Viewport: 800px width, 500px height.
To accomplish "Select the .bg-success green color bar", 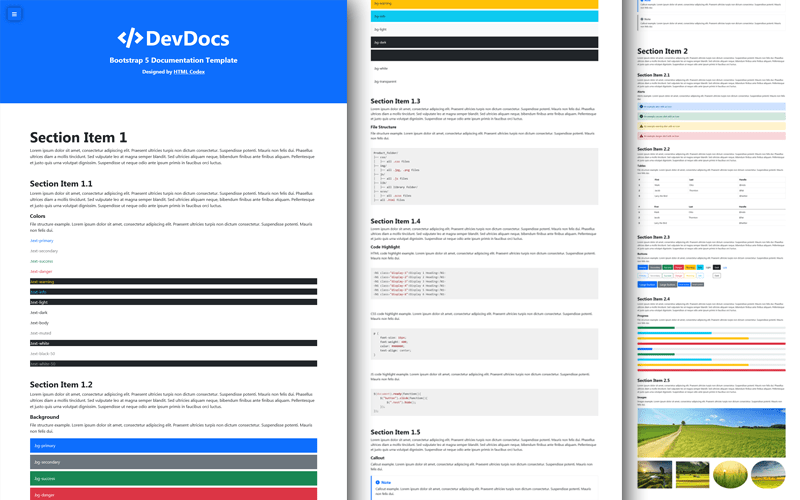I will point(173,478).
